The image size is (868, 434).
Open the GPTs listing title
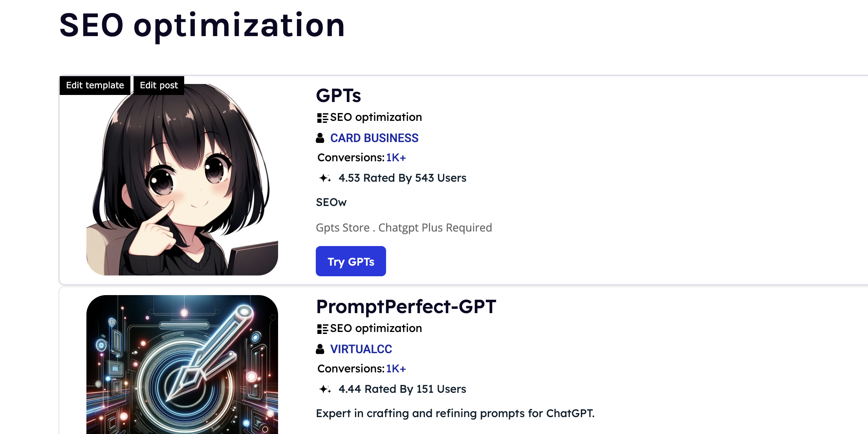point(338,95)
